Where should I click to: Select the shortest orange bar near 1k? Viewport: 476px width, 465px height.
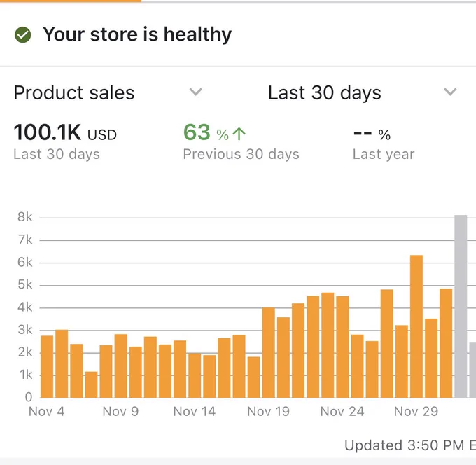[x=91, y=384]
